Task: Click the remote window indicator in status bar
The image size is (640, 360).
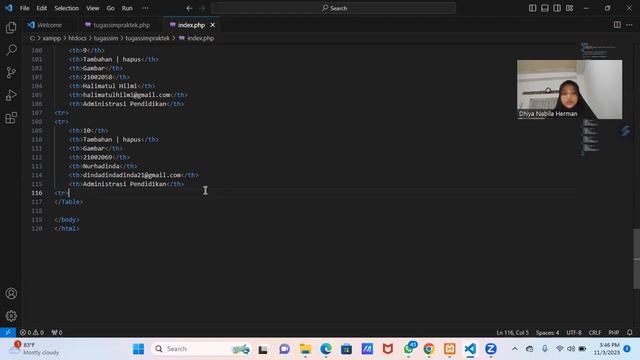Action: [x=8, y=332]
